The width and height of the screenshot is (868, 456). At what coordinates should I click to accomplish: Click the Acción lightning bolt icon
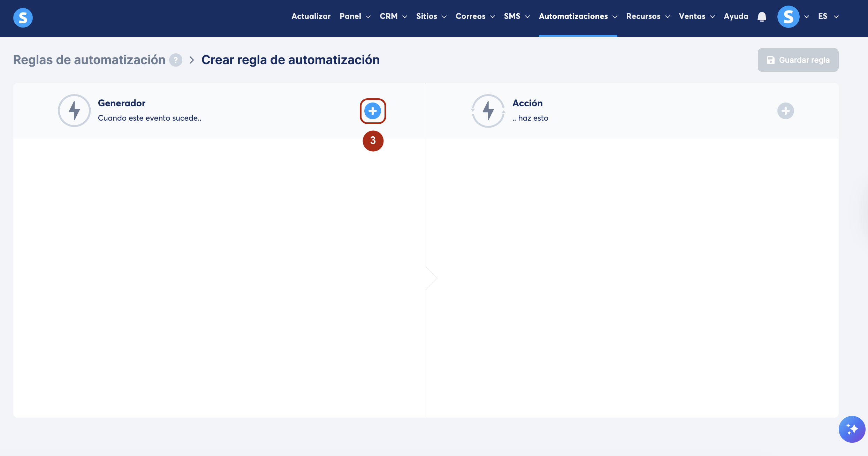[488, 111]
